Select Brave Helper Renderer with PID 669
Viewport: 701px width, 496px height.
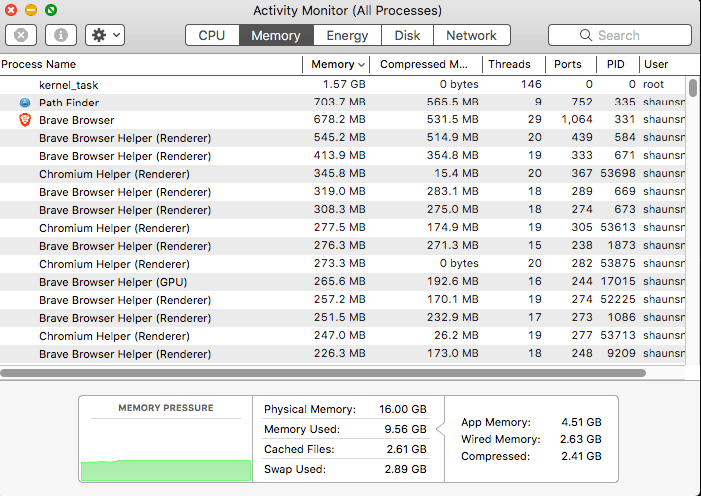tap(342, 192)
